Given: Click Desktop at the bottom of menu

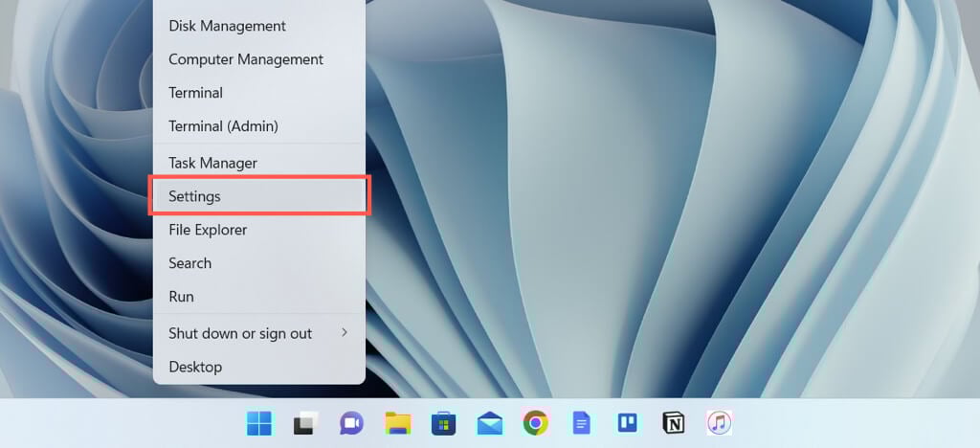Looking at the screenshot, I should [x=195, y=367].
